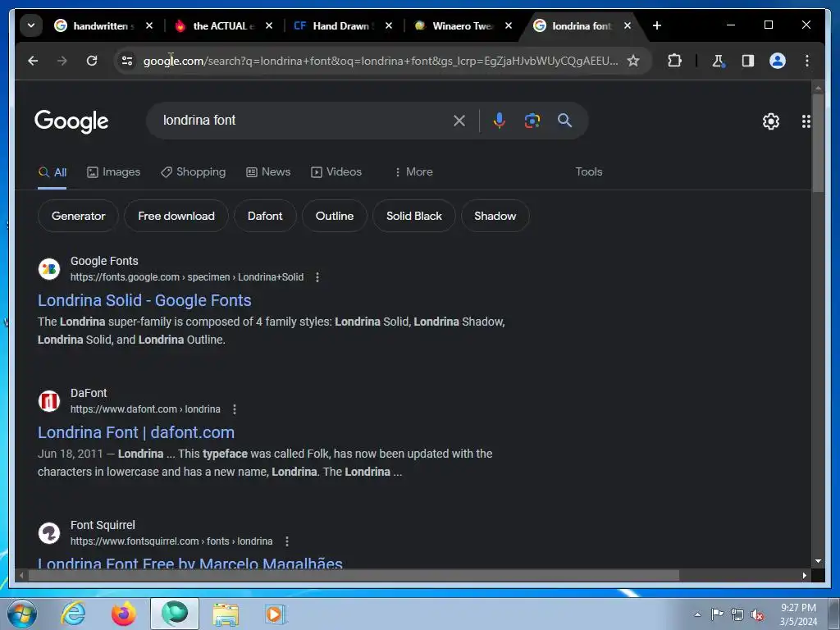Show hidden system tray icons

click(x=697, y=614)
